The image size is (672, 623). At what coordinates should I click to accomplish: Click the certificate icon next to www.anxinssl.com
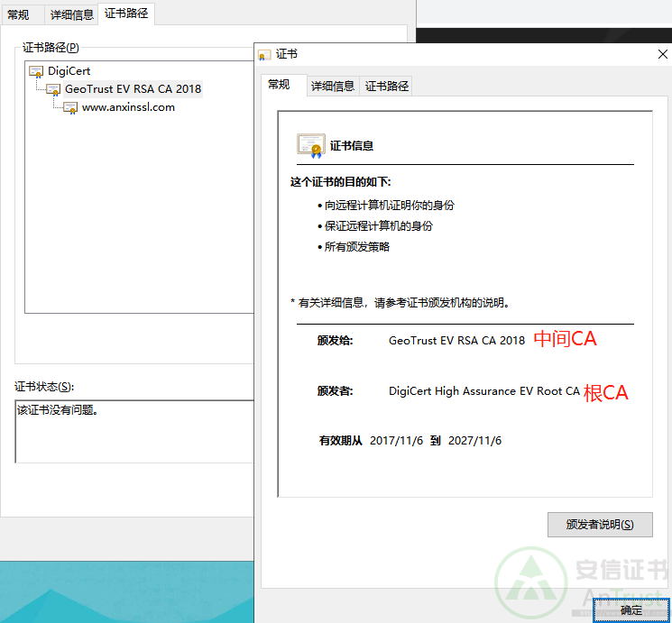(70, 107)
